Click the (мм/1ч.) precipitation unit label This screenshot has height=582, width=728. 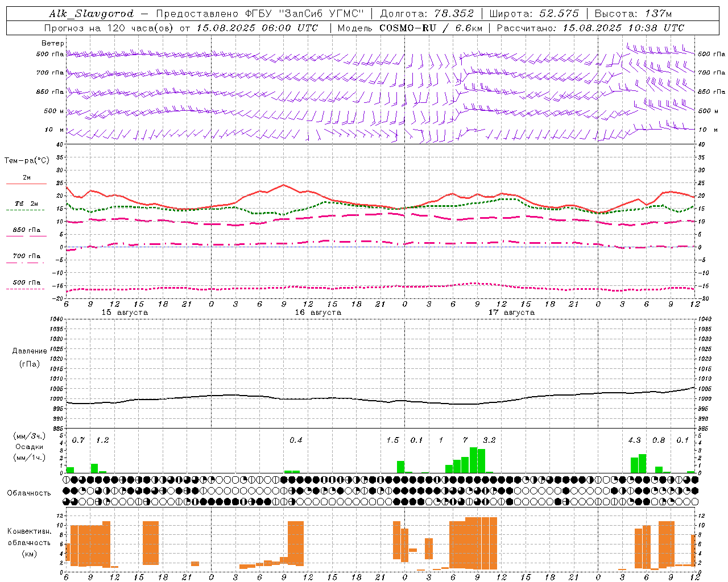point(30,458)
